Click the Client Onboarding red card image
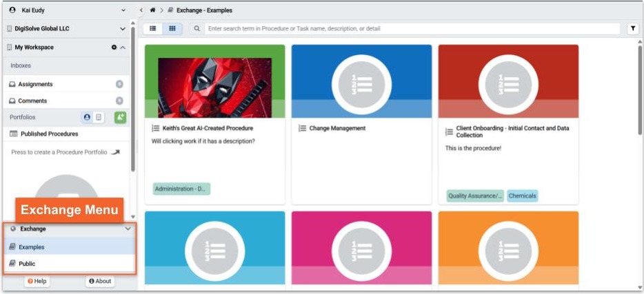 pos(508,81)
